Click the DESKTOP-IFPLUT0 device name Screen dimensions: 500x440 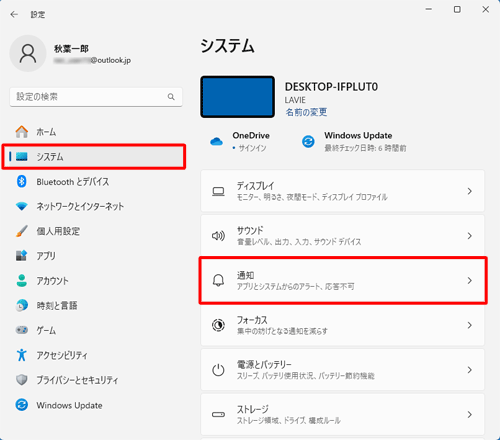click(x=331, y=87)
